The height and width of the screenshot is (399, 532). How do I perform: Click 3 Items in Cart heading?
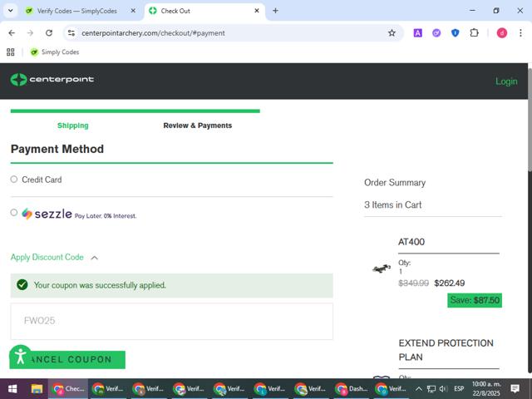click(x=393, y=205)
